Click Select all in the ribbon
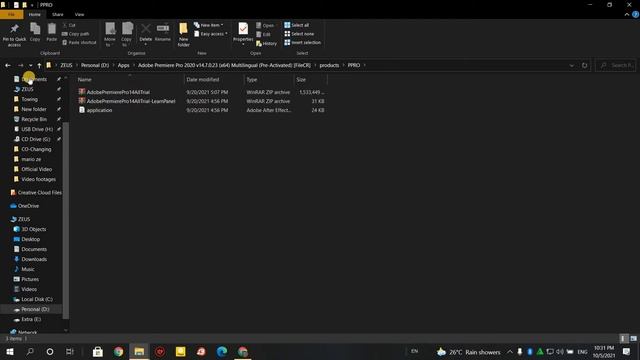This screenshot has width=640, height=360. 297,25
